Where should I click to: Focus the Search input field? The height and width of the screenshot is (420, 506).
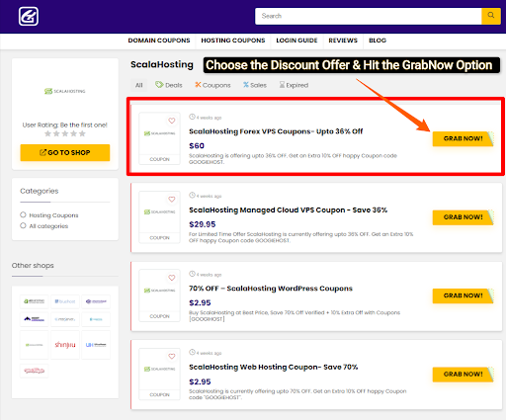pyautogui.click(x=369, y=16)
